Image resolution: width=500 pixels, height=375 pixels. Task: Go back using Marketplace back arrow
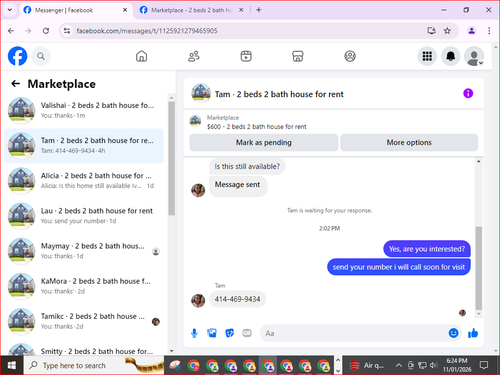point(16,84)
